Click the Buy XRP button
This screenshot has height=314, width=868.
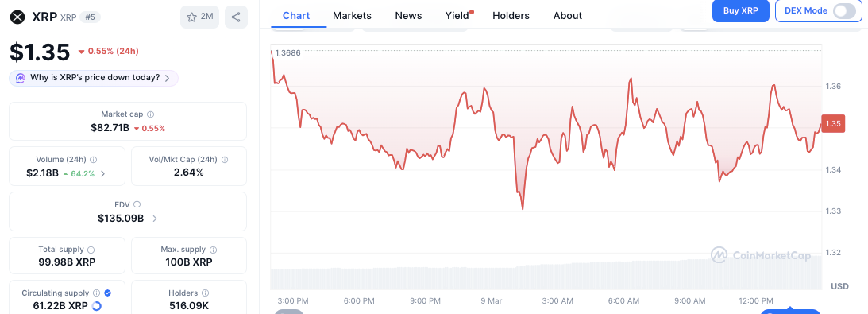pyautogui.click(x=741, y=10)
